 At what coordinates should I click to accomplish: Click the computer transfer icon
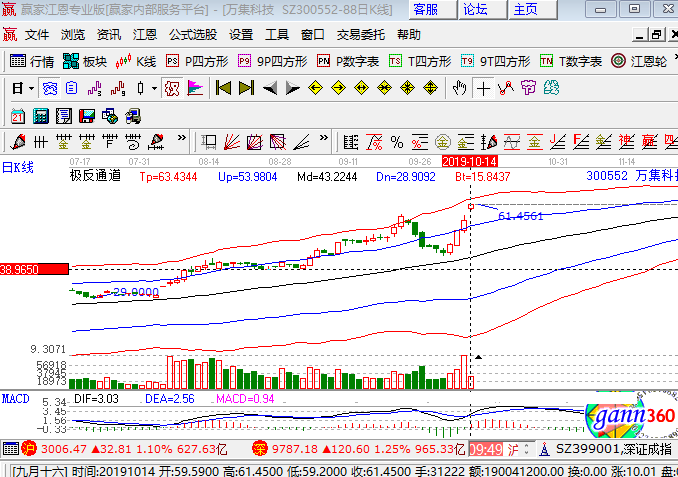[133, 116]
